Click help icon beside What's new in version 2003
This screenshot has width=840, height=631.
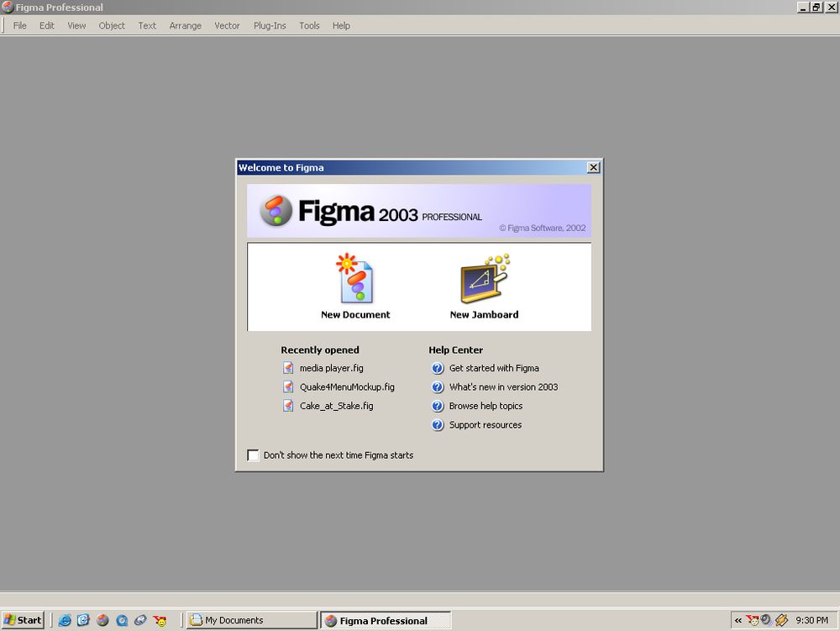(438, 386)
